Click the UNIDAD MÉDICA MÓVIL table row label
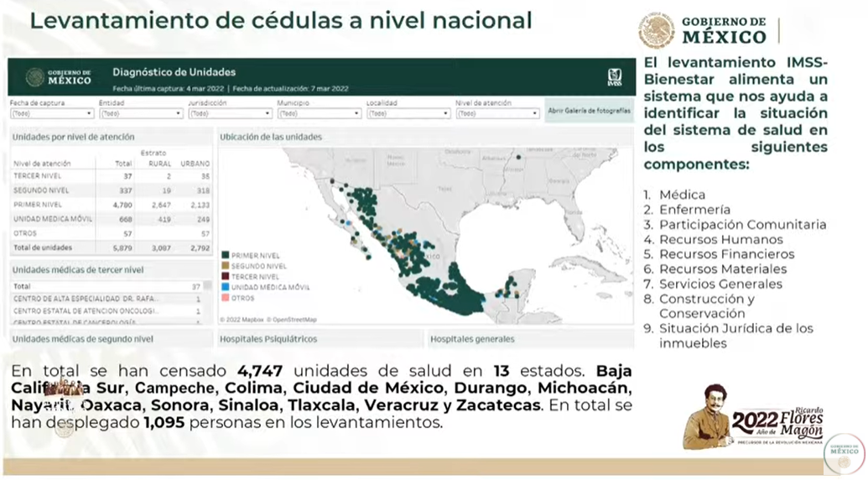Screen dimensions: 868x480 [53, 219]
